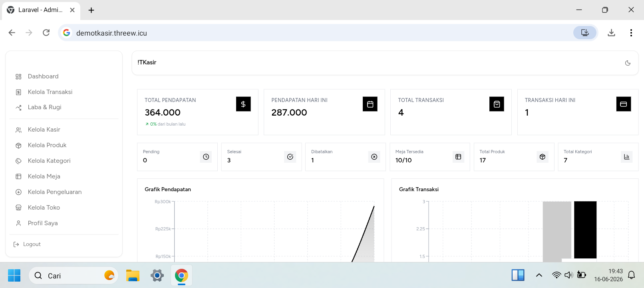Viewport: 644px width, 288px height.
Task: Click the bar chart icon in Total Kategori
Action: [x=626, y=157]
